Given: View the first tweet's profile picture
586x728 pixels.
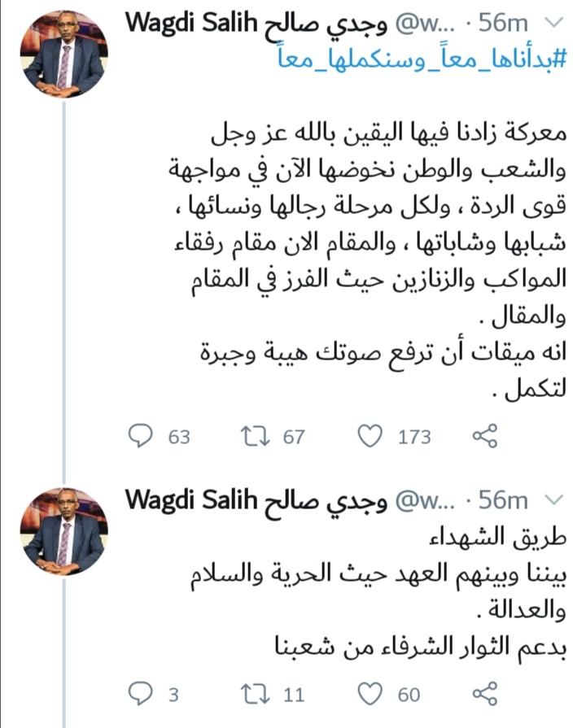Looking at the screenshot, I should 63,56.
